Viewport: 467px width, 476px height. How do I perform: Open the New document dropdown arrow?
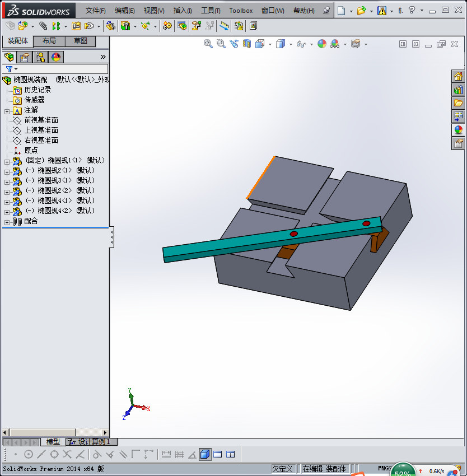pos(351,11)
